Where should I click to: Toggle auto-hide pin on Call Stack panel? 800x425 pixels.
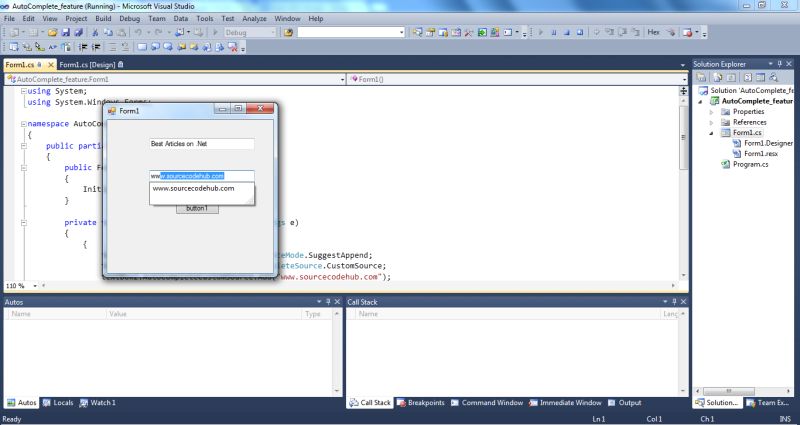[x=674, y=302]
